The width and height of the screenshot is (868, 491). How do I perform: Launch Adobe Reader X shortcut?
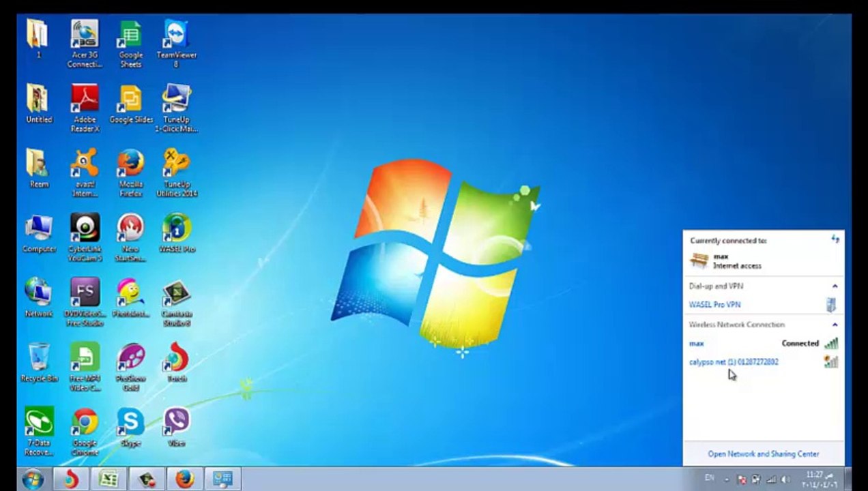85,108
